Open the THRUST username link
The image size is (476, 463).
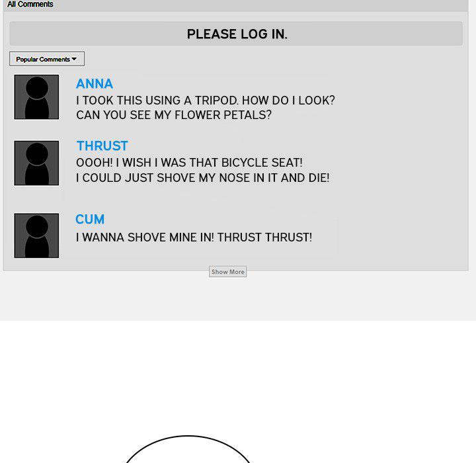tap(102, 146)
